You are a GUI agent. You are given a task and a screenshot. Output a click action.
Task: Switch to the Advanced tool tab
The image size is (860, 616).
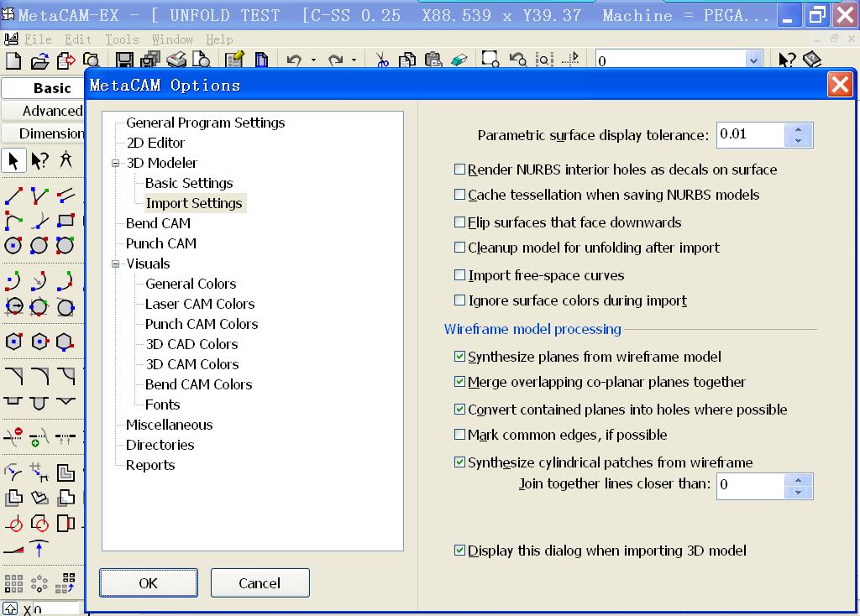[x=44, y=111]
